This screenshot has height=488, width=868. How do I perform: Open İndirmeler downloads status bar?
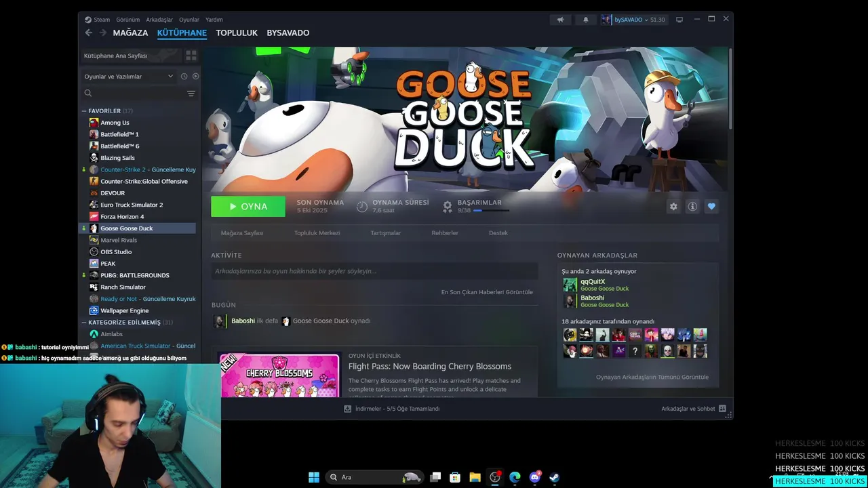coord(392,409)
